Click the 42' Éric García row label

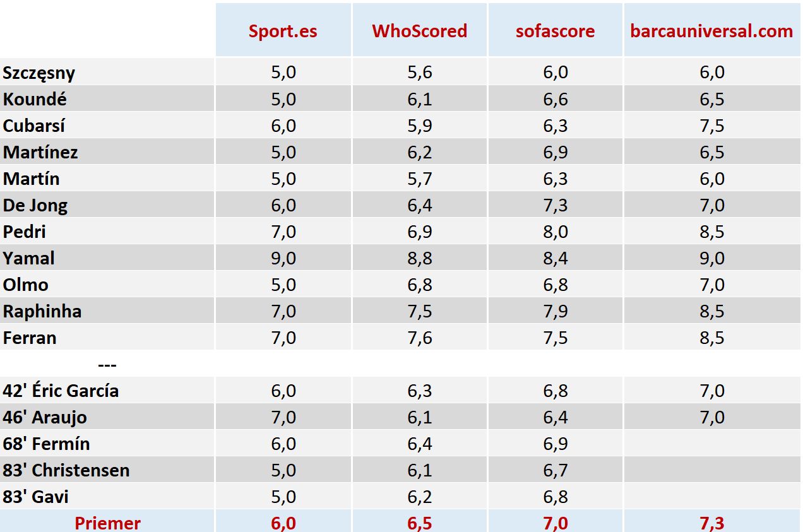[61, 391]
